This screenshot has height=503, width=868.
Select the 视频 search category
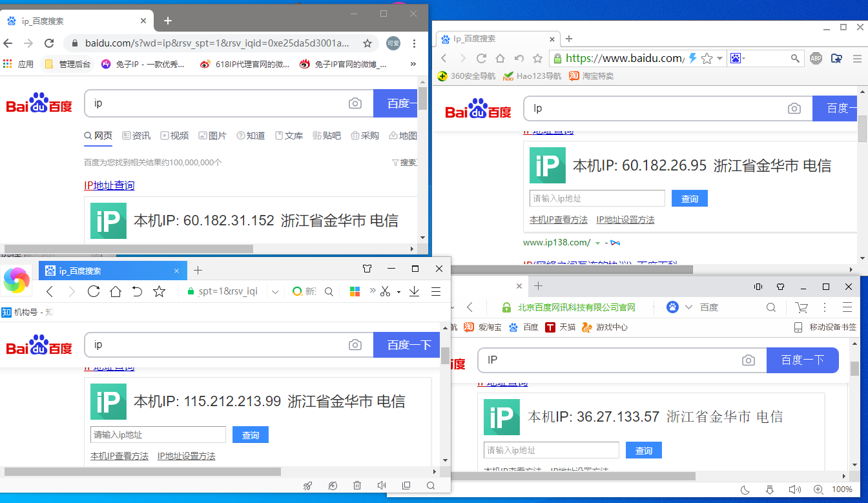coord(174,136)
